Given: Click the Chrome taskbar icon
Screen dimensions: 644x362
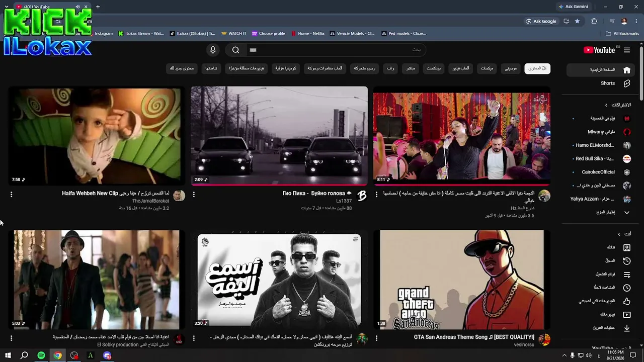Looking at the screenshot, I should 58,355.
